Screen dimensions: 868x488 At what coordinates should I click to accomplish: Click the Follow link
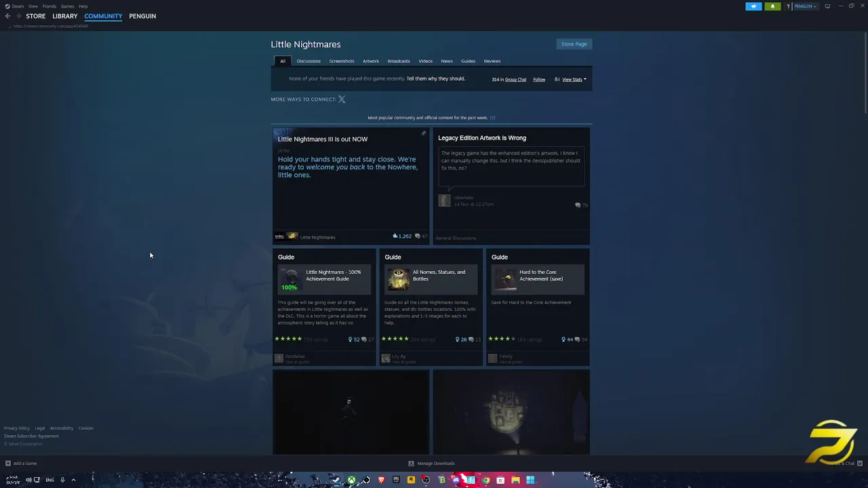coord(539,79)
